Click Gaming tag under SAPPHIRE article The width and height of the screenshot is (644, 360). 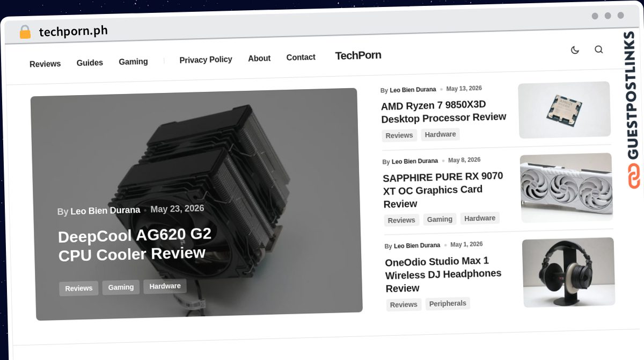440,219
